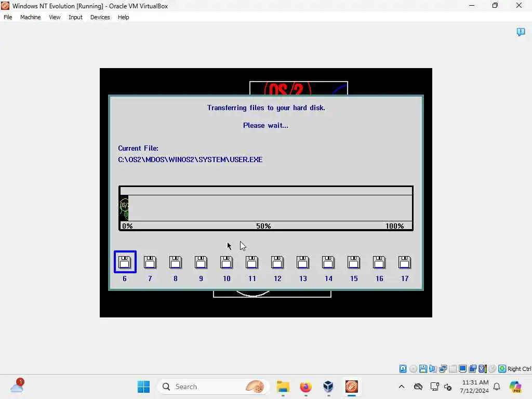The height and width of the screenshot is (399, 532).
Task: Open the Help menu
Action: tap(123, 17)
